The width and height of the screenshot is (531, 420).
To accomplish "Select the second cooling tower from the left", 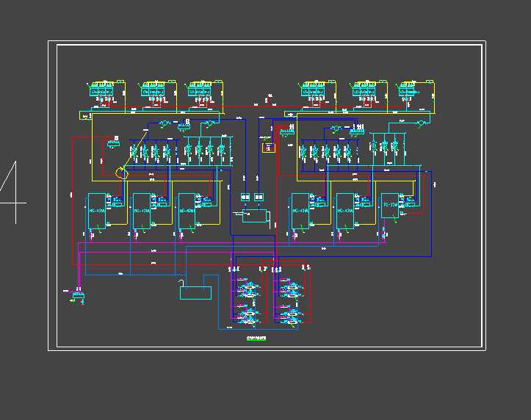I will click(156, 90).
